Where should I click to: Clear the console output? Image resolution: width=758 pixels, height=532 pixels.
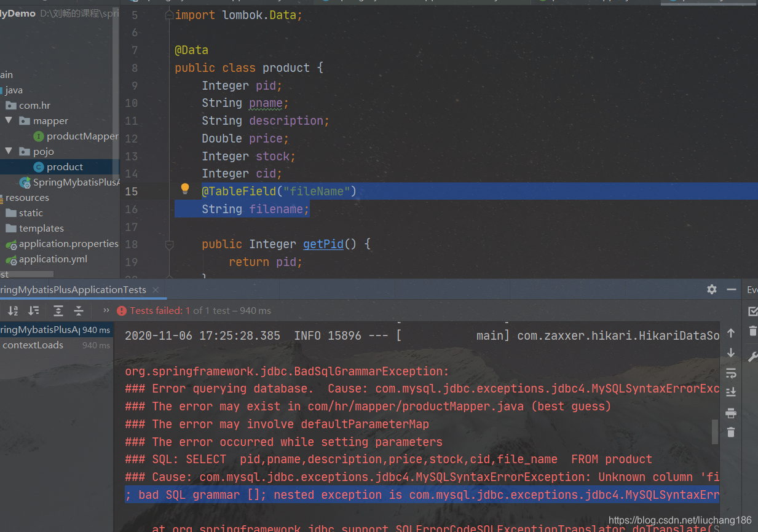click(x=731, y=432)
